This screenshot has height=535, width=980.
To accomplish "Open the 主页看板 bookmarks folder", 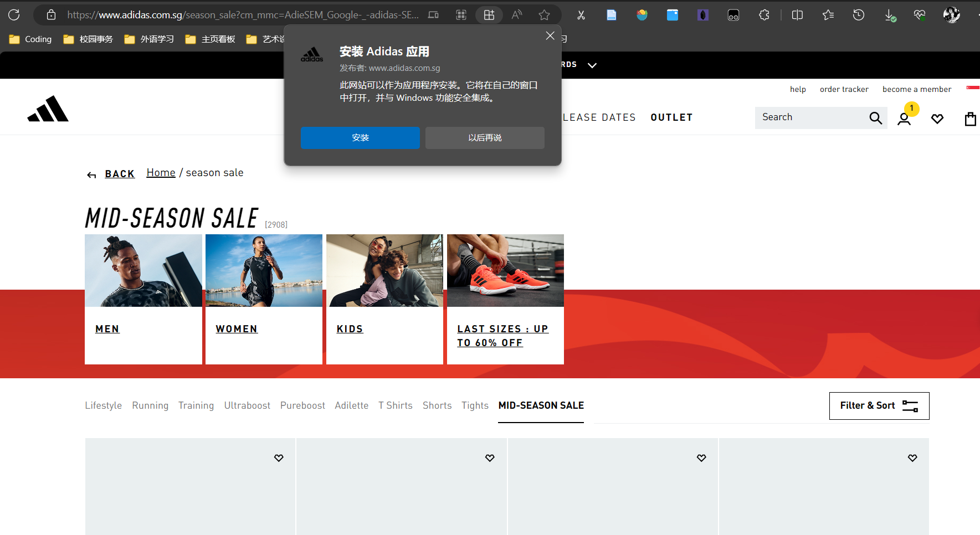I will click(210, 39).
